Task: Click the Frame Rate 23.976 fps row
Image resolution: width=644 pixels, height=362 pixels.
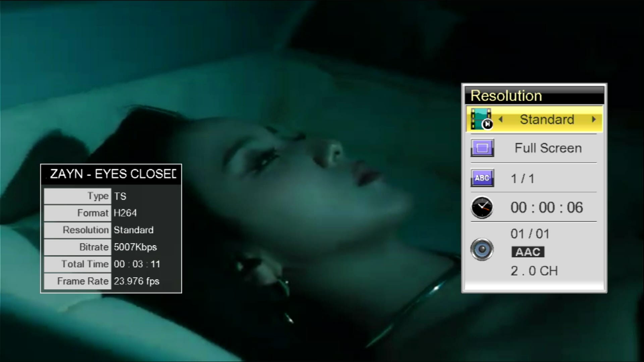Action: 111,281
